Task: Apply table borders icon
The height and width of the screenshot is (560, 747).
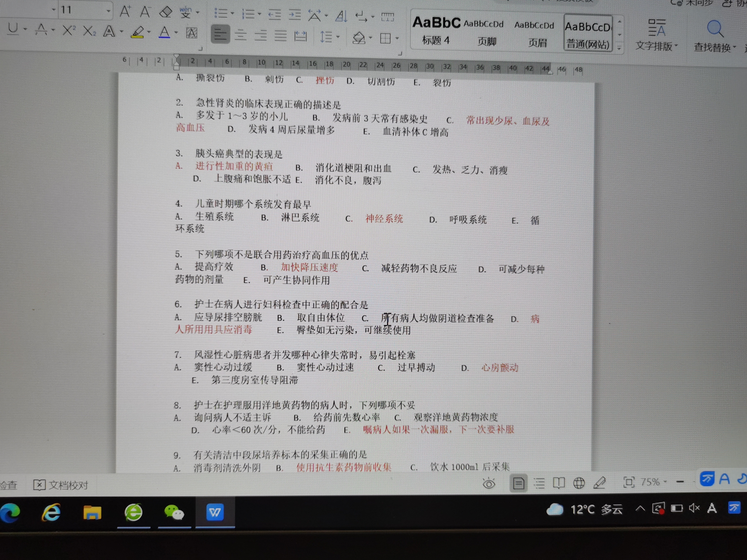Action: click(385, 38)
